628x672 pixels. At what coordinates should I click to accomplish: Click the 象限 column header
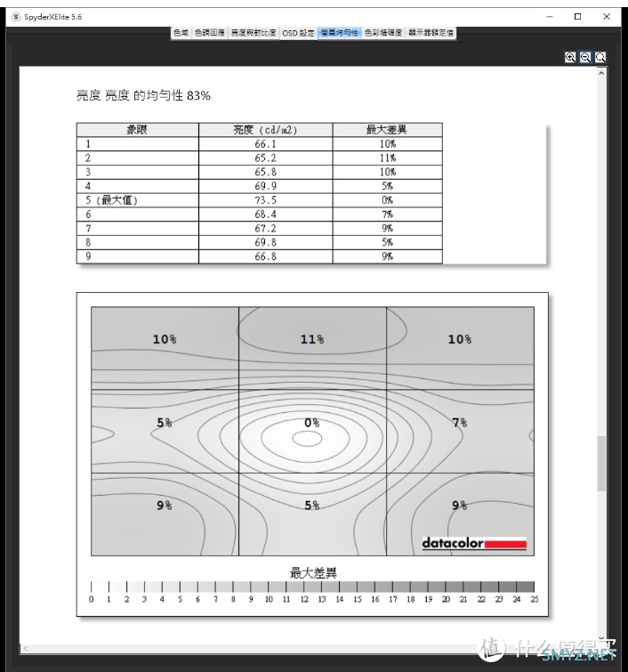point(138,130)
